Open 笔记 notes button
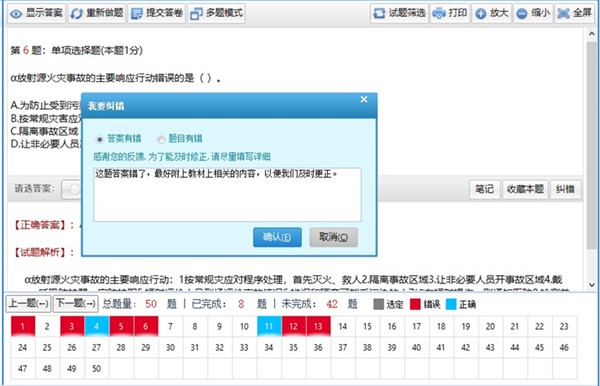Screen dimensions: 600x386 click(484, 189)
